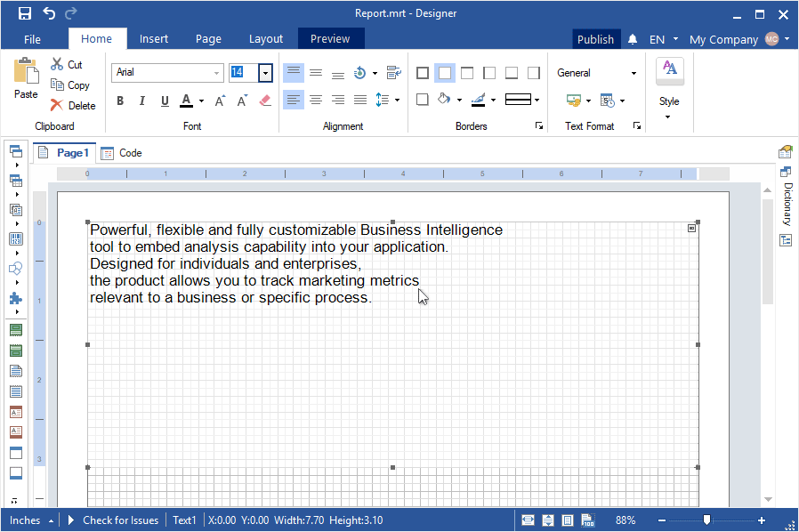Viewport: 799px width, 532px height.
Task: Expand the Text Format dialog launcher
Action: [637, 125]
